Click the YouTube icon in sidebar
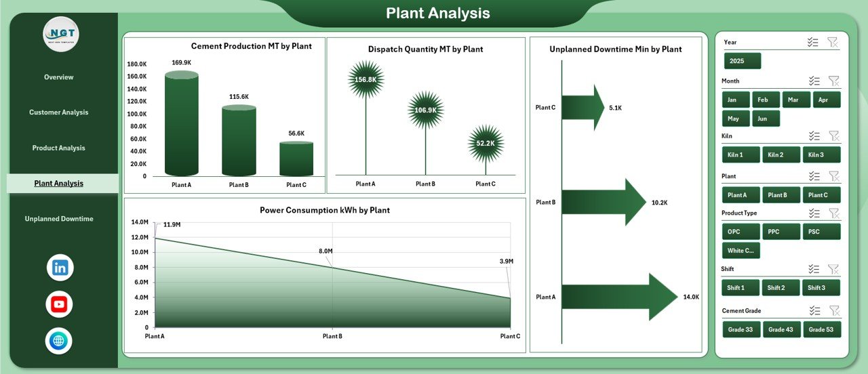Screen dimensions: 868x374 tap(59, 304)
